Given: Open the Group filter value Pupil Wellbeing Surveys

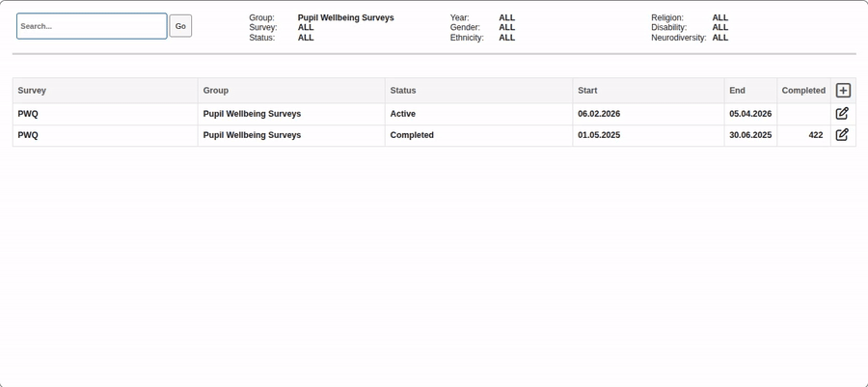Looking at the screenshot, I should [x=345, y=17].
